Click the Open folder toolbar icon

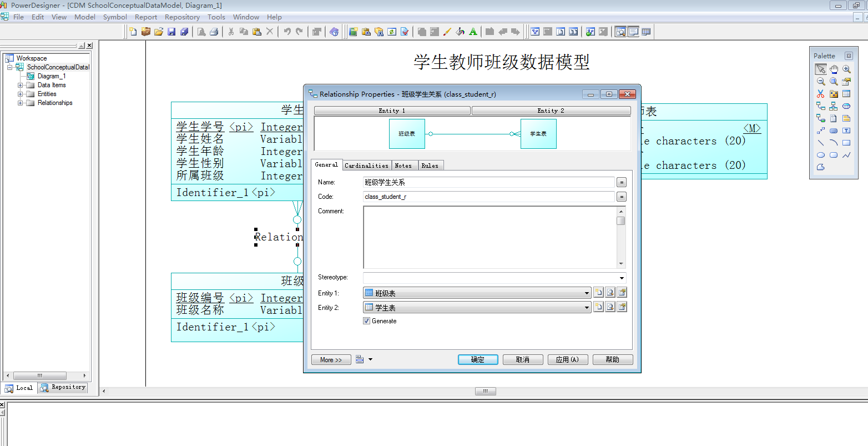[159, 32]
